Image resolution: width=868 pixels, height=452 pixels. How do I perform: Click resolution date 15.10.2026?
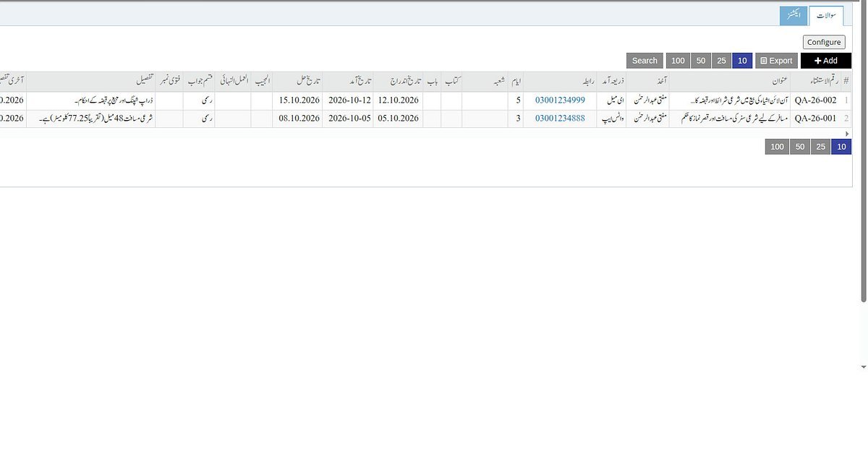point(299,101)
